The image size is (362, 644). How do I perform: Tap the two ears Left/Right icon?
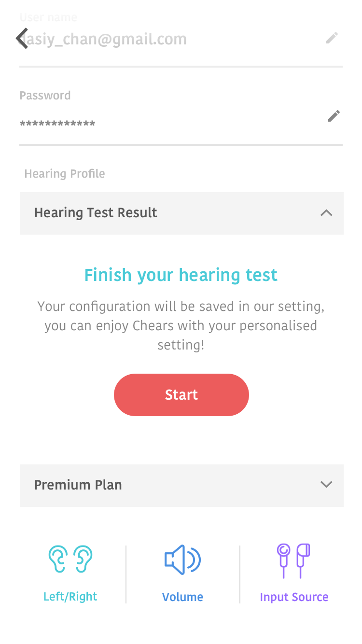click(70, 559)
